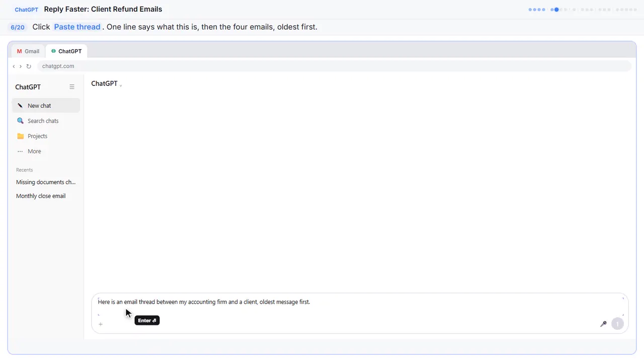Click the tutorial progress dots indicator
The image size is (644, 362).
583,10
